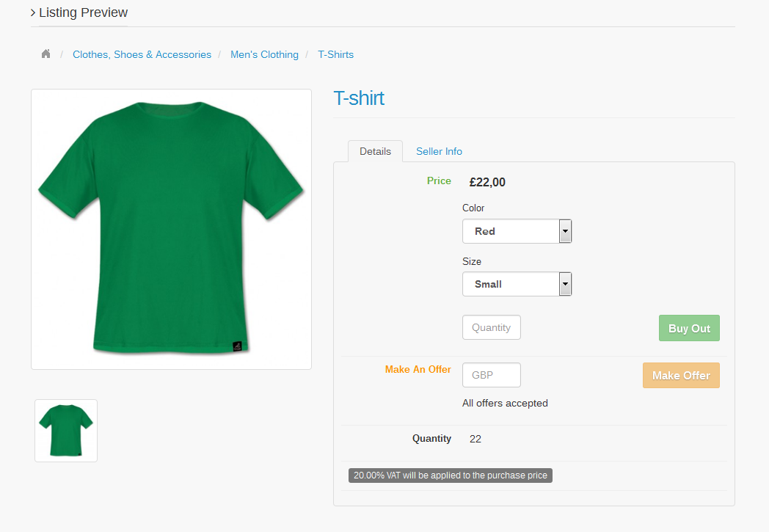Screen dimensions: 769x532
Task: Go to the Men's Clothing category
Action: tap(264, 54)
